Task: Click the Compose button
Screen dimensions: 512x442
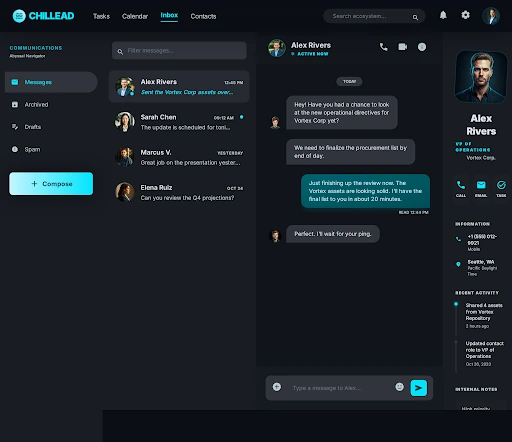Action: point(51,183)
